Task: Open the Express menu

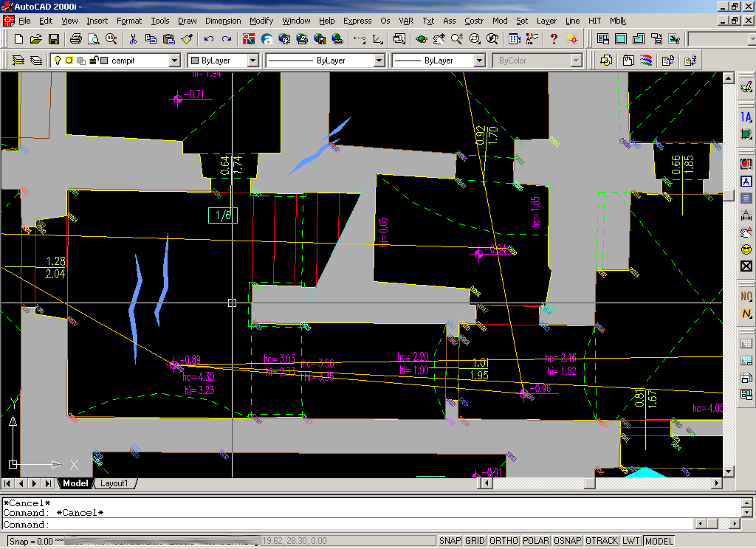Action: (x=357, y=21)
